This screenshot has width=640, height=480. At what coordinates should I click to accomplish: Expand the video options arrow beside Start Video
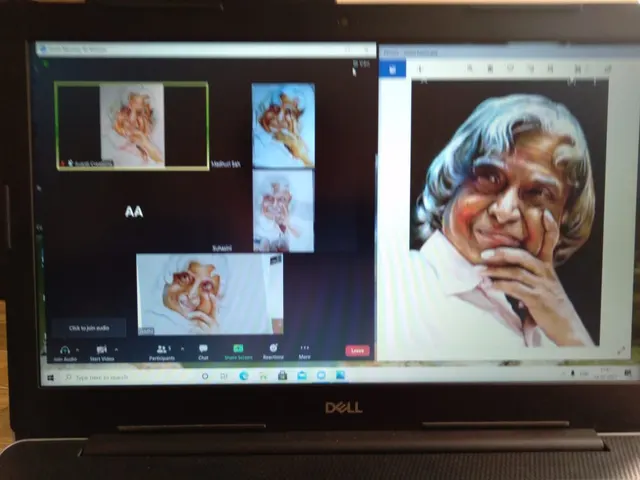click(x=116, y=350)
